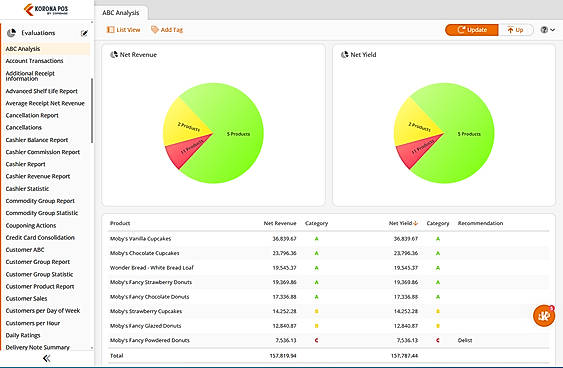The width and height of the screenshot is (563, 368).
Task: Open Delivery Note Summary
Action: [38, 348]
